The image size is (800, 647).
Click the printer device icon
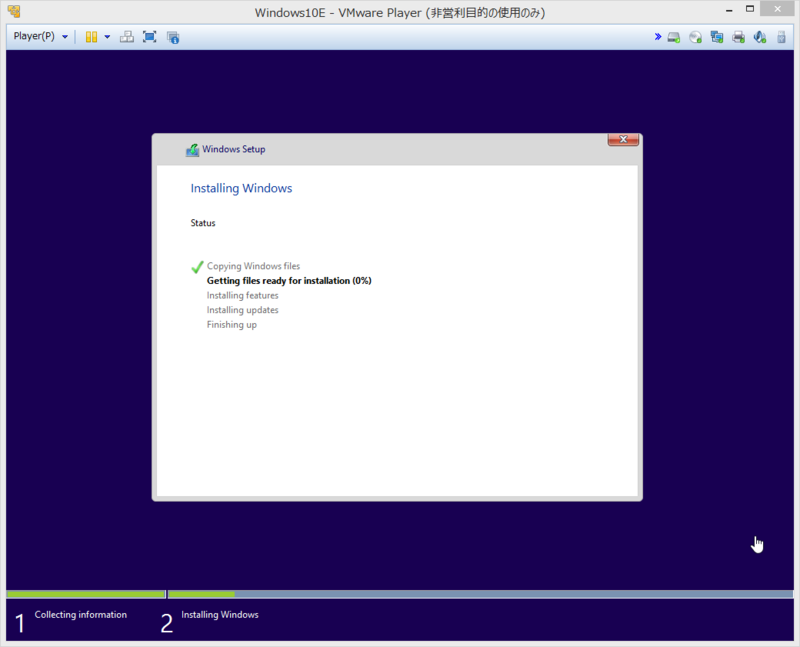pos(738,37)
